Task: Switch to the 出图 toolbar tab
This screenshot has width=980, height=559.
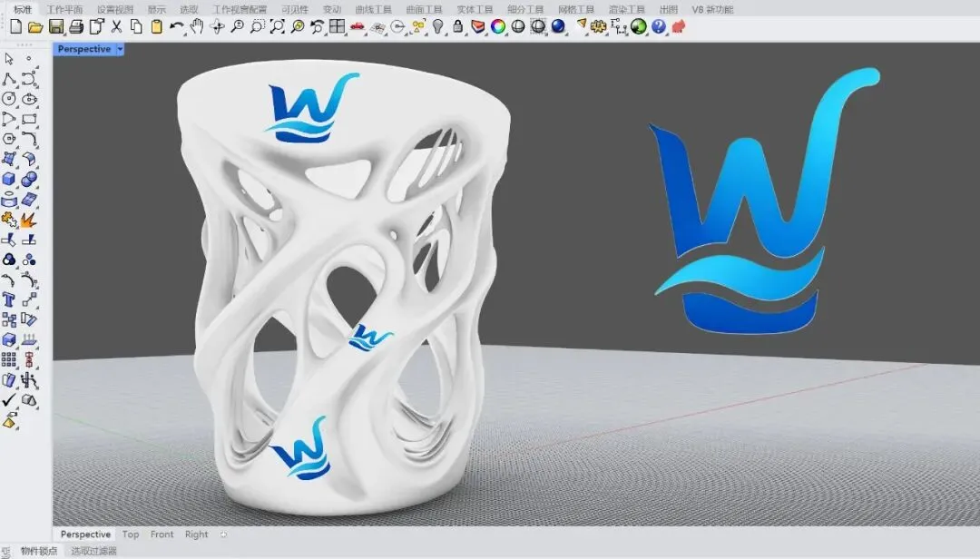Action: point(669,9)
